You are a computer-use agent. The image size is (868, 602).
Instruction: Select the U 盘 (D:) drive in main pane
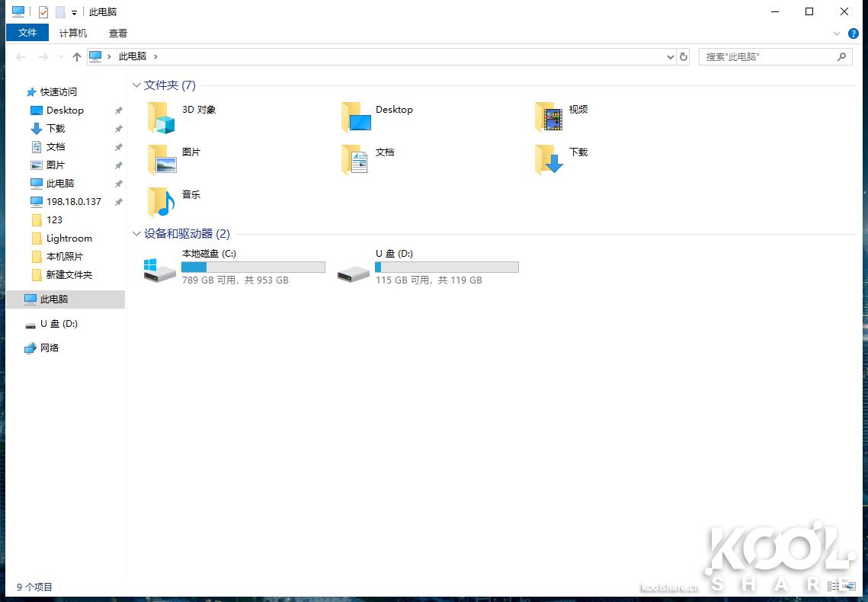353,273
